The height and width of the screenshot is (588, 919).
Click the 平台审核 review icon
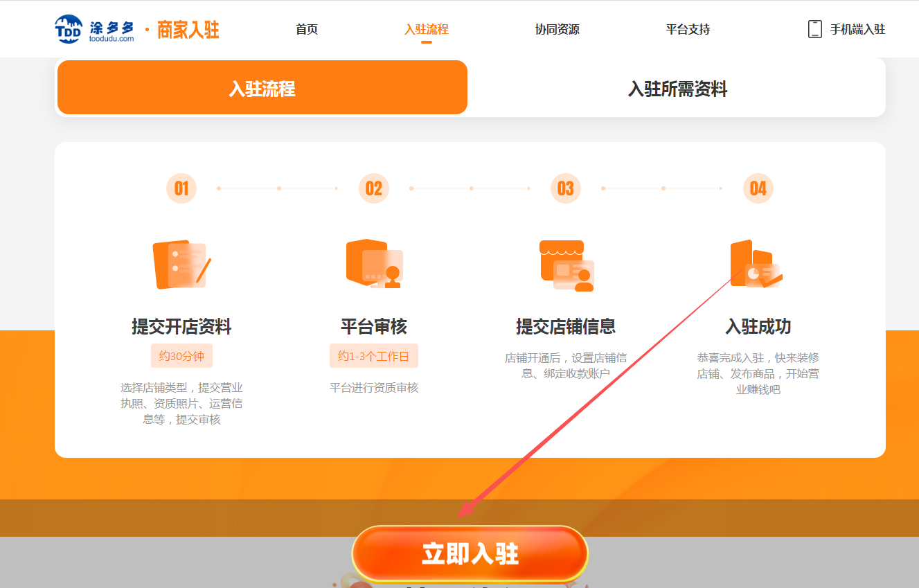[x=374, y=264]
